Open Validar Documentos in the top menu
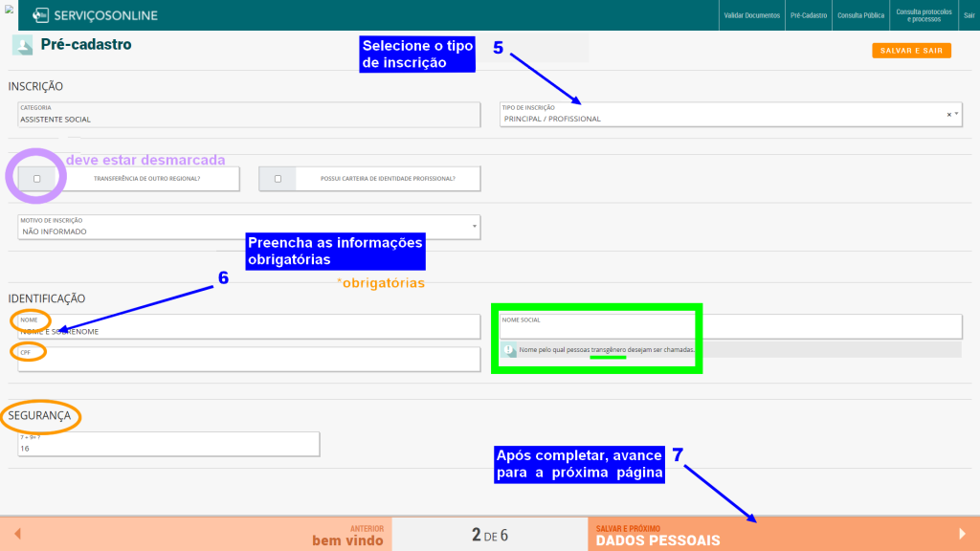Screen dimensions: 980x551 click(752, 16)
